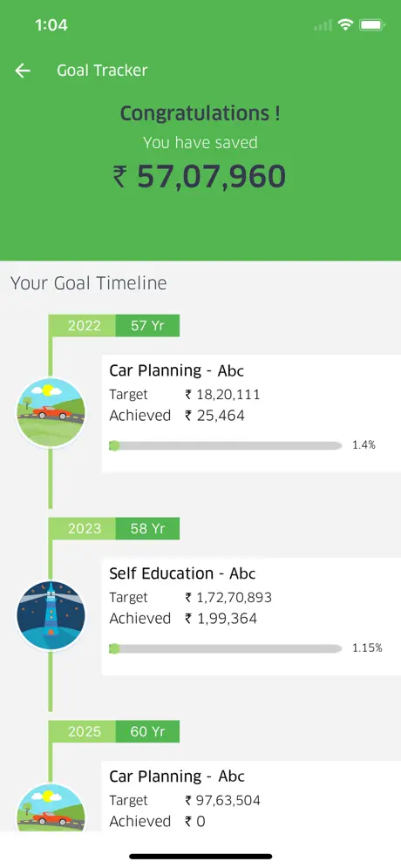
Task: Open the Self Education - Abc goal card
Action: pos(251,616)
